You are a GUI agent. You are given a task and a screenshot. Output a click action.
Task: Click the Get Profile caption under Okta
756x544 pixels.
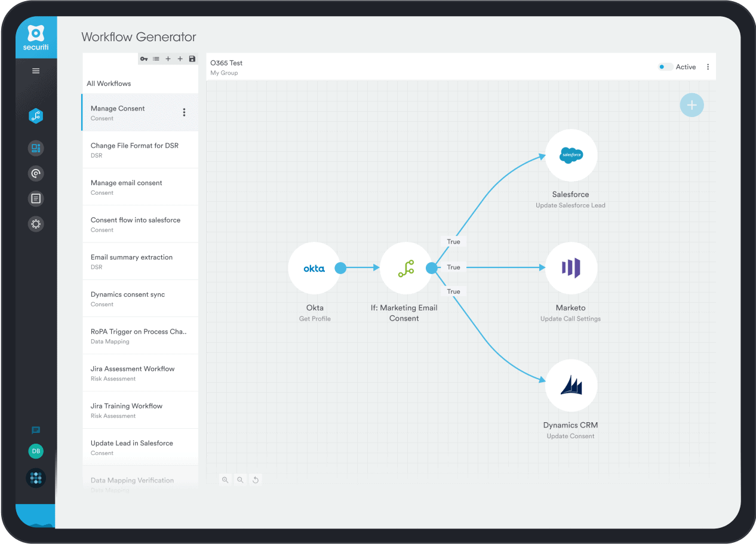coord(315,319)
